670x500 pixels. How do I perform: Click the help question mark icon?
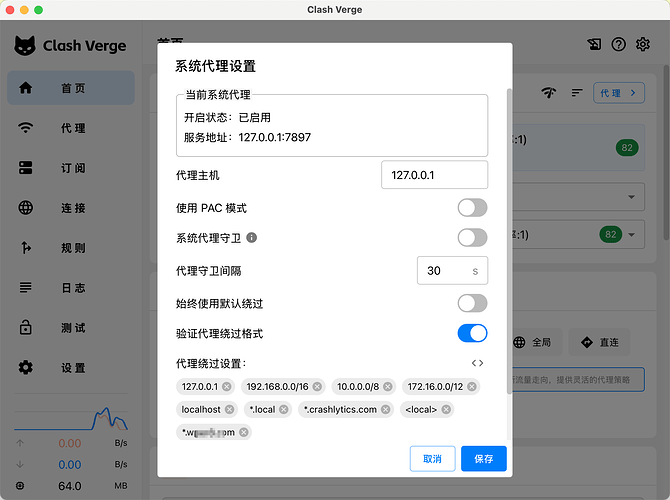tap(618, 44)
